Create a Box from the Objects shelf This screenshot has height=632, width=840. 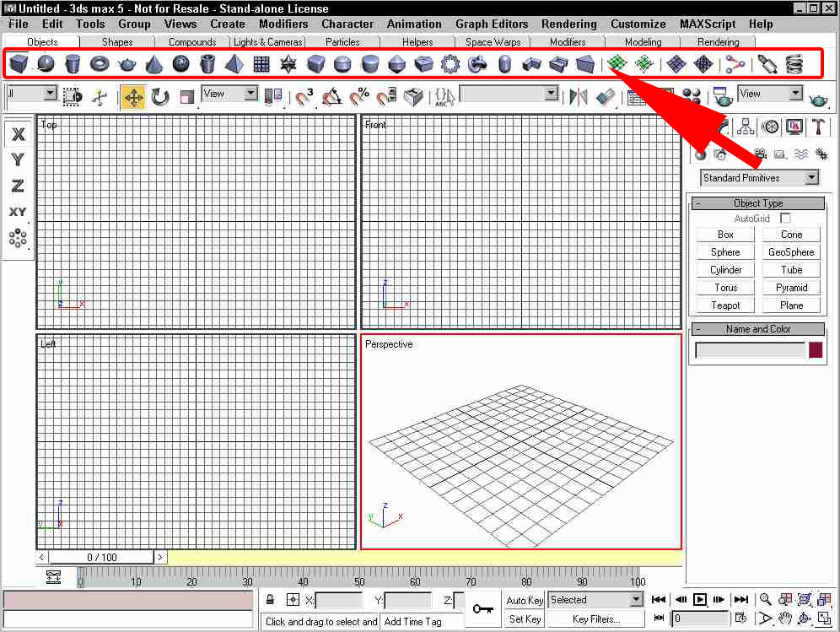coord(19,64)
